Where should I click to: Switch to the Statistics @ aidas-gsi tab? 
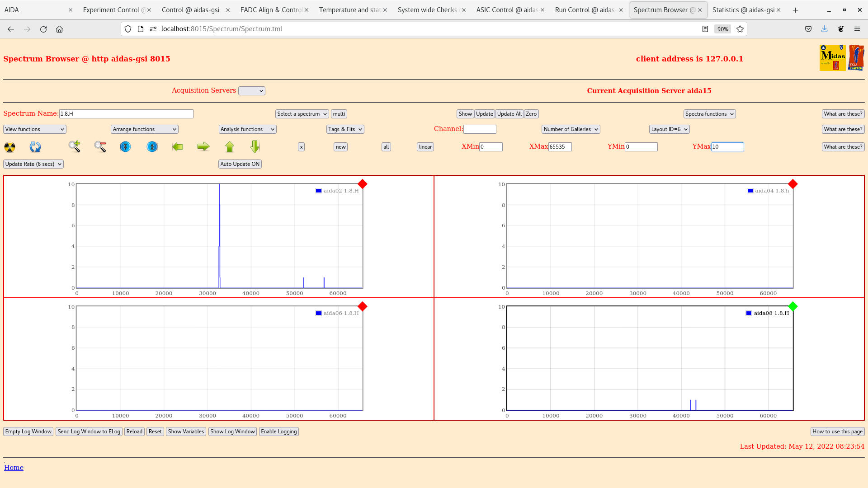point(743,10)
